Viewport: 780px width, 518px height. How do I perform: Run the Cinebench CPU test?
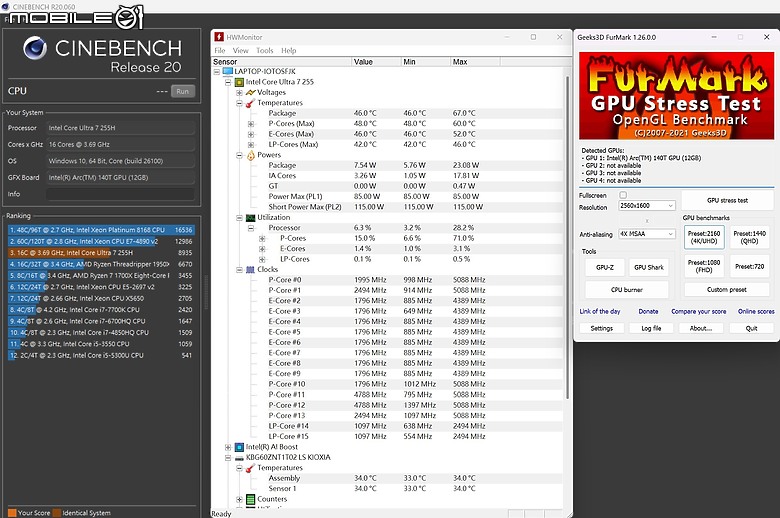coord(183,91)
